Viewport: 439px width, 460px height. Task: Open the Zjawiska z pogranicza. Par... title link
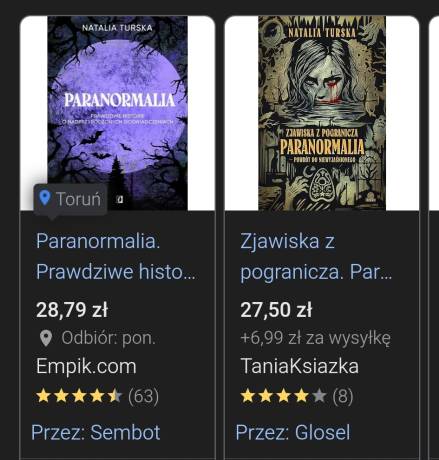coord(316,256)
